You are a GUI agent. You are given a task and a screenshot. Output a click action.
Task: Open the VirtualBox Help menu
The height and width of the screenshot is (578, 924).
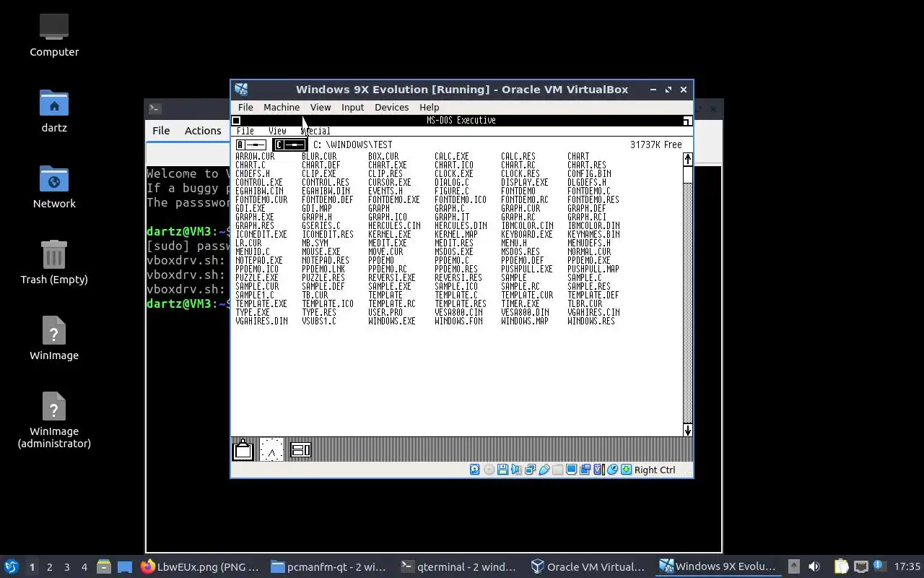click(x=429, y=107)
